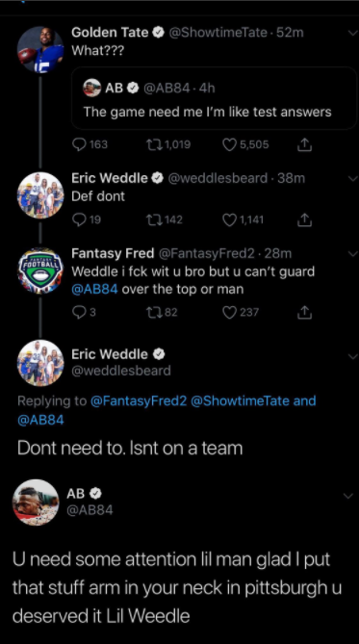Open options chevron on Golden Tate's tweet
The height and width of the screenshot is (644, 359).
pyautogui.click(x=353, y=33)
